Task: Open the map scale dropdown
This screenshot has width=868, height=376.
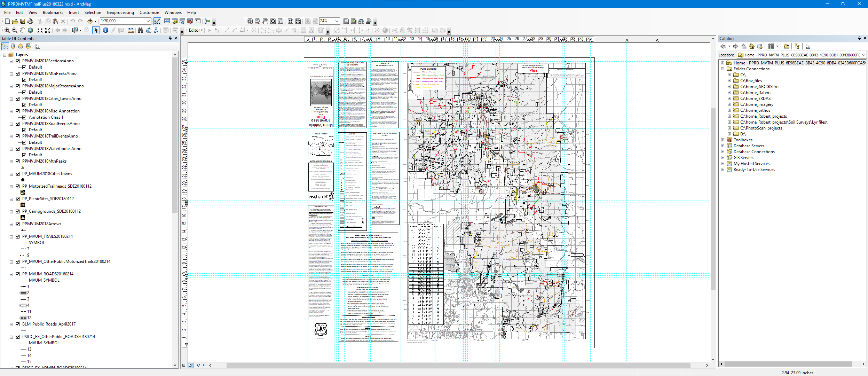Action: [x=148, y=21]
